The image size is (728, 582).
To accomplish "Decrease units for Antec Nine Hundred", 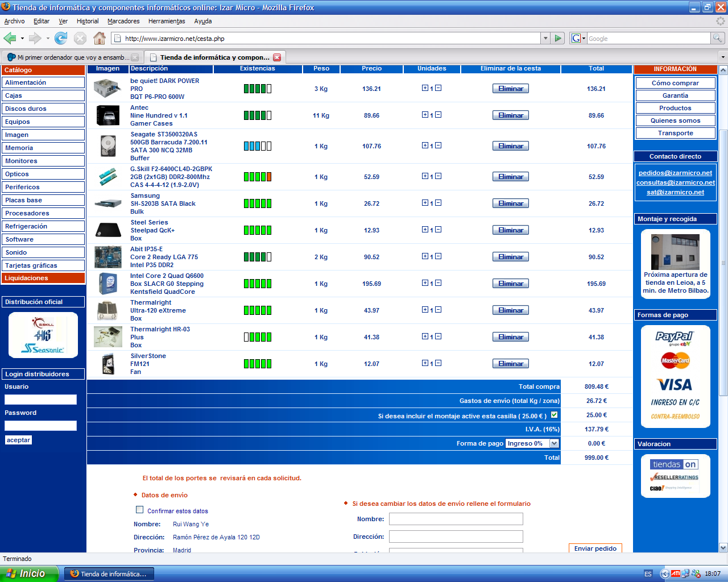I will (x=438, y=115).
